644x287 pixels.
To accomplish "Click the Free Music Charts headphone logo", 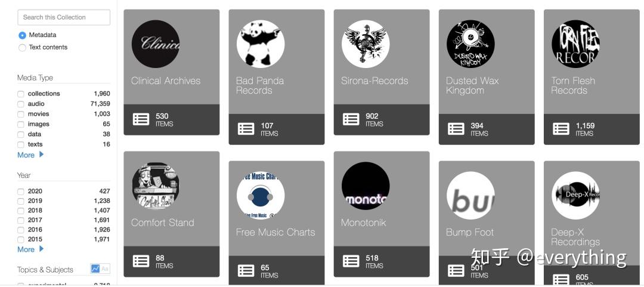I will pos(261,195).
